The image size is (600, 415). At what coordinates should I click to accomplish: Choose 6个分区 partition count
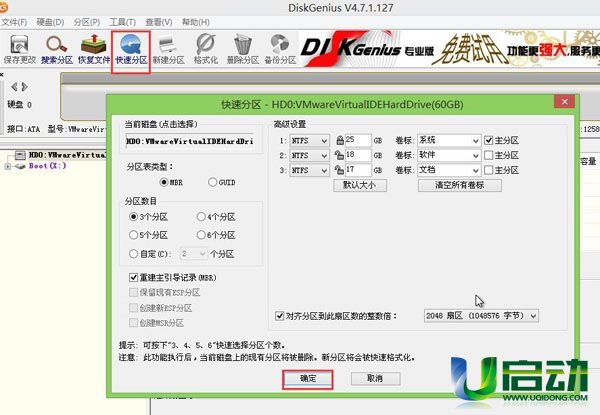pos(201,235)
